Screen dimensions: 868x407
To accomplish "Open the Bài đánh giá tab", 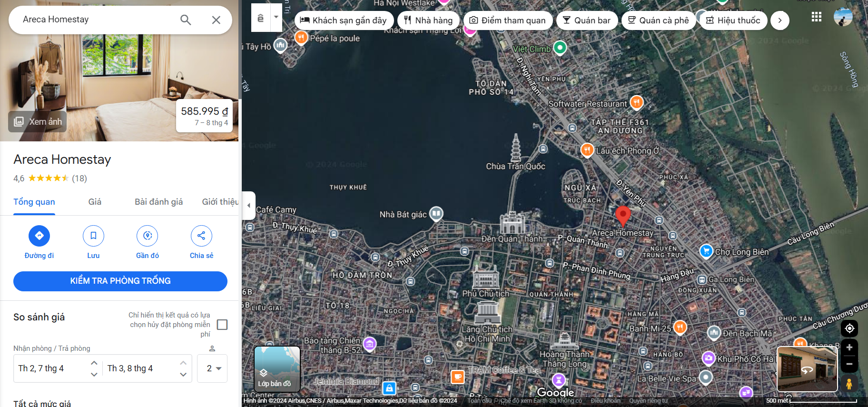I will coord(158,202).
